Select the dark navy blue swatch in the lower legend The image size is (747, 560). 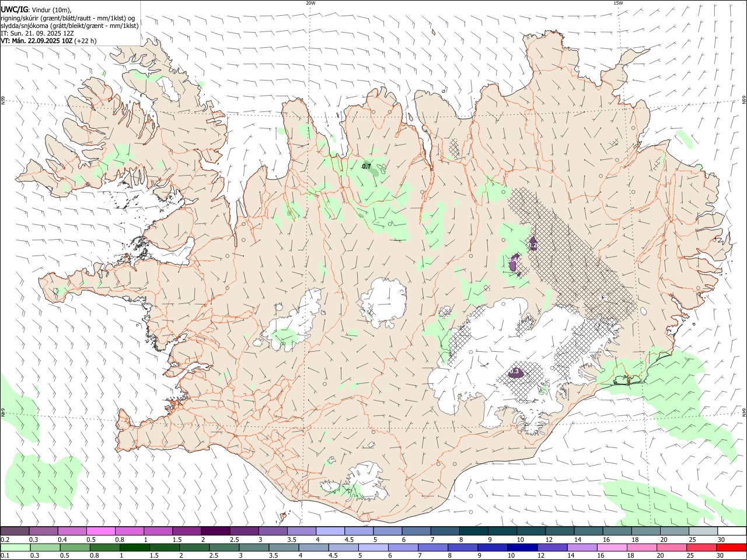click(522, 548)
